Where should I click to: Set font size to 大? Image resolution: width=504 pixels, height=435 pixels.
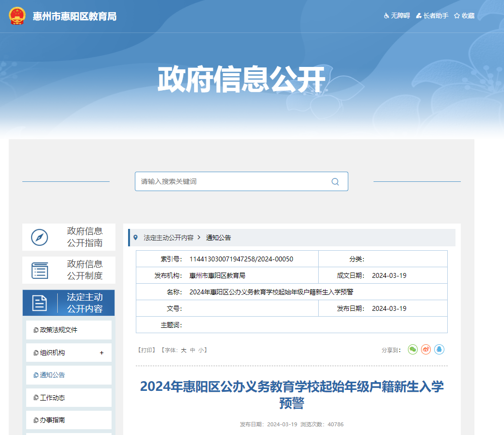click(x=184, y=350)
